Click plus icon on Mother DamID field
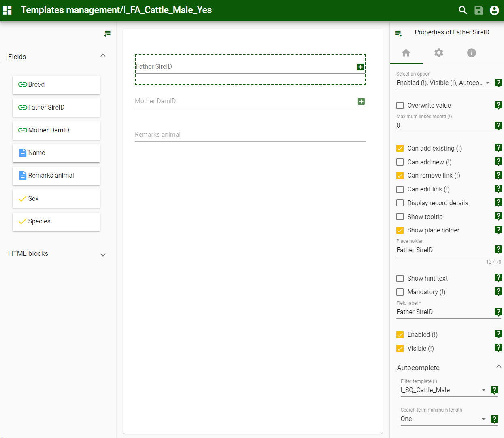The width and height of the screenshot is (504, 438). 361,101
